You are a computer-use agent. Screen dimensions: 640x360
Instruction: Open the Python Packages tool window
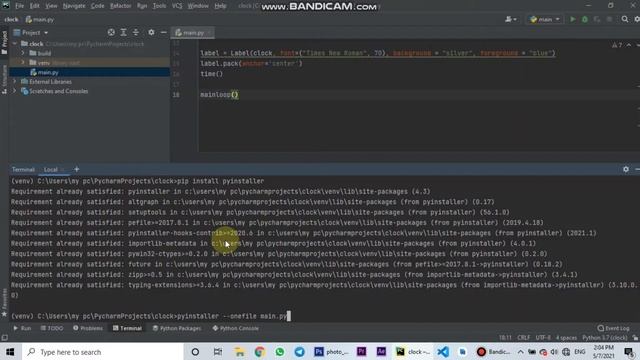pos(177,328)
